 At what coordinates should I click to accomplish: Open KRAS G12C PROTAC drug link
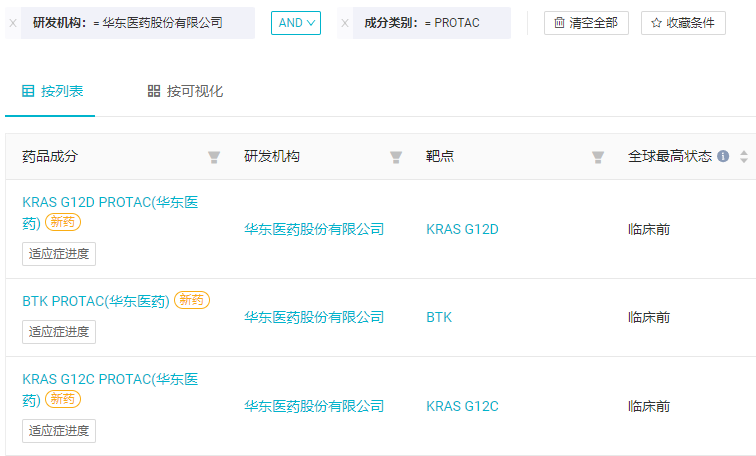(110, 389)
